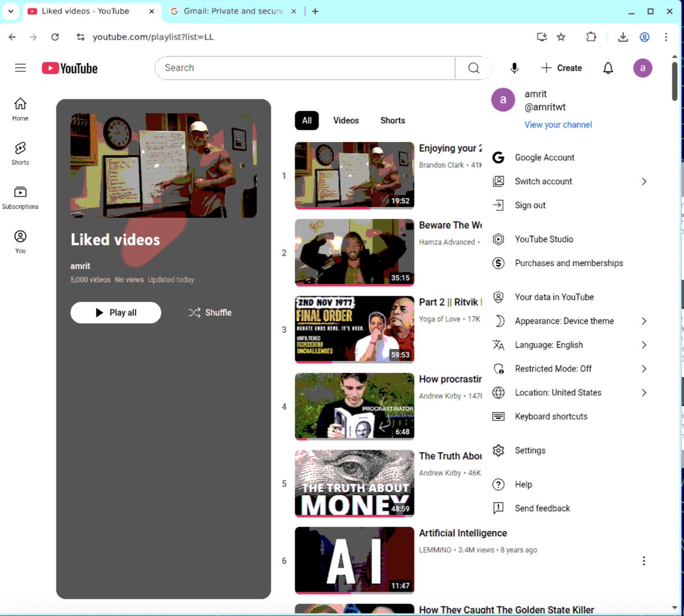Reload the page
The height and width of the screenshot is (616, 684).
point(55,37)
